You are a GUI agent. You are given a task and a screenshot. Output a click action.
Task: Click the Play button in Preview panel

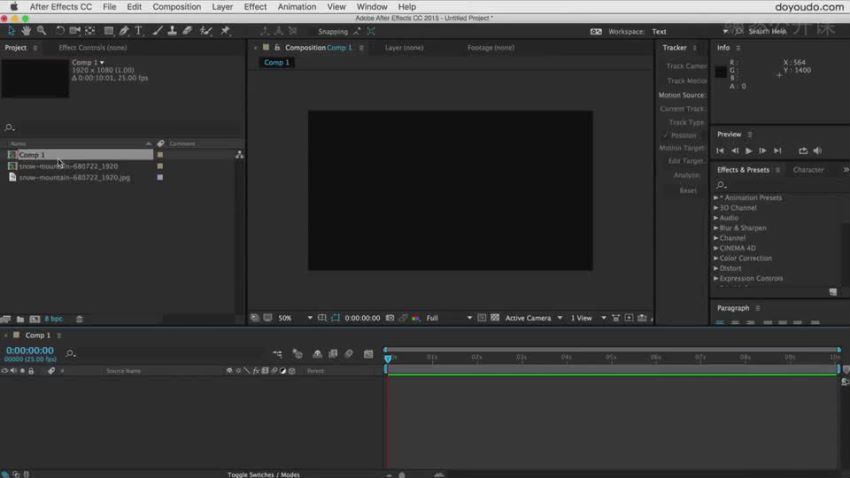pyautogui.click(x=748, y=151)
